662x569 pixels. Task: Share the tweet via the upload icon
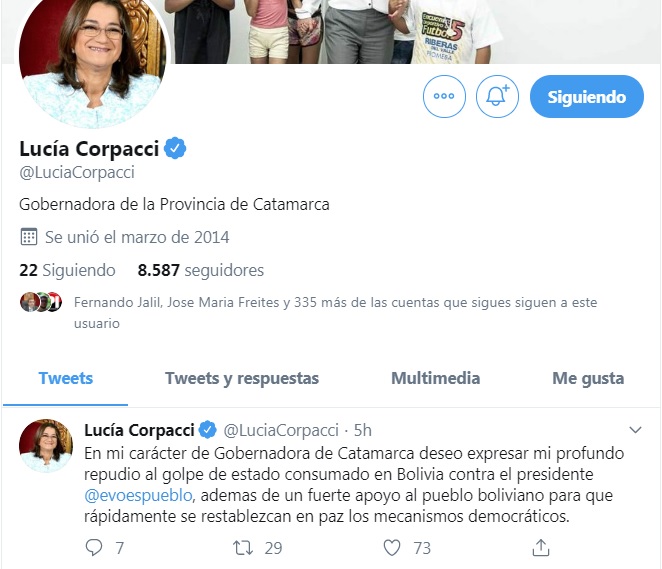pos(541,547)
